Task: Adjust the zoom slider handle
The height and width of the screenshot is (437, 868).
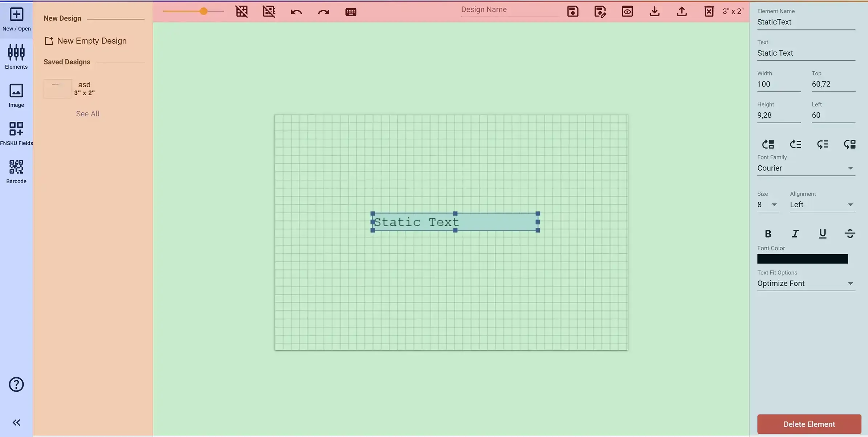Action: (x=203, y=11)
